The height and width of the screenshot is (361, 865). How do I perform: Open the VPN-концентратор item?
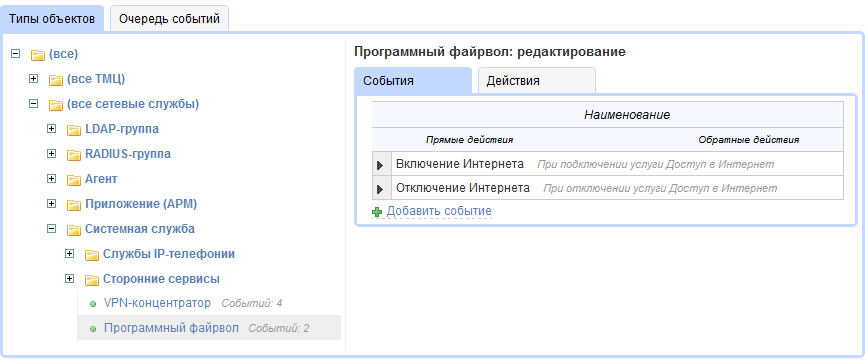point(157,303)
